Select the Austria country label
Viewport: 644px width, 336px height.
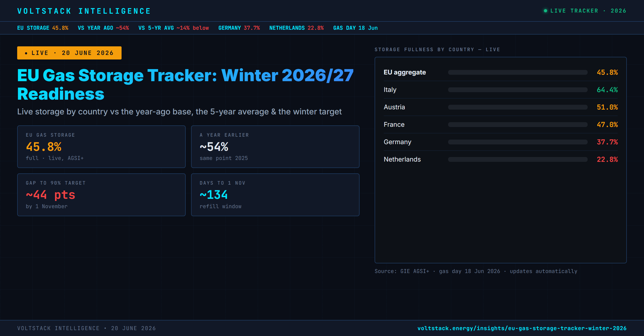(394, 107)
